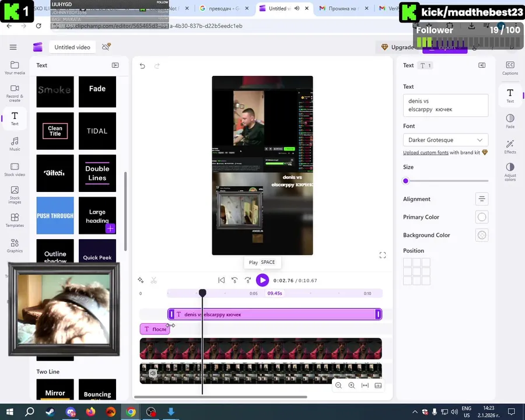The width and height of the screenshot is (525, 420).
Task: Show hidden system tray icons
Action: [x=415, y=412]
